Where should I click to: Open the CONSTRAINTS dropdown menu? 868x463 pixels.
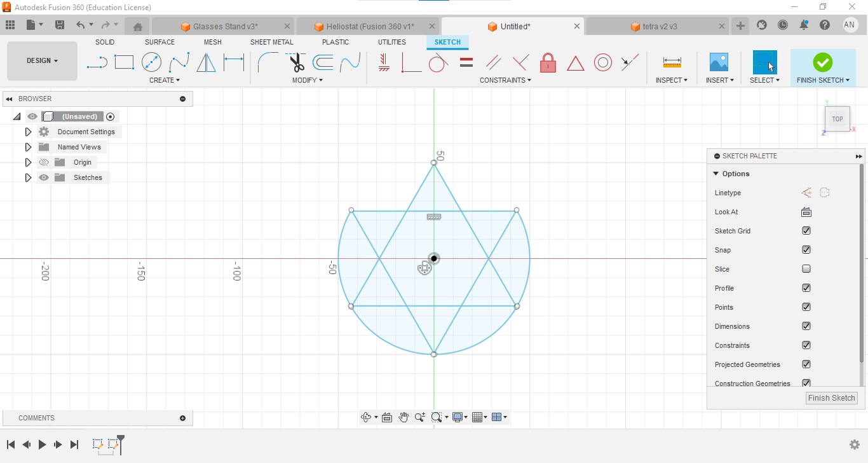click(x=505, y=80)
